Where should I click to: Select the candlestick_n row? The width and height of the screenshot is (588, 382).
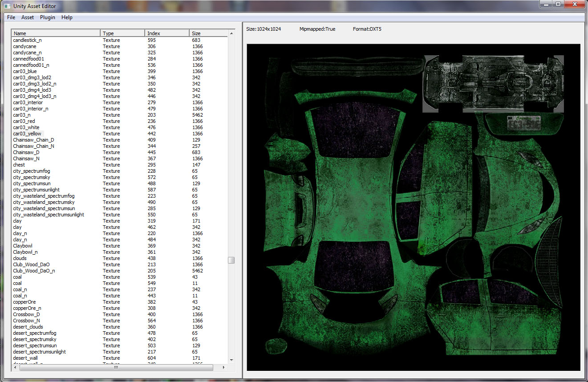click(119, 40)
